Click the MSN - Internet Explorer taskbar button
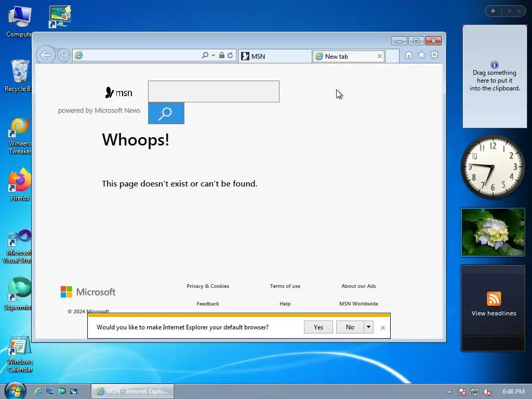Viewport: 532px width, 399px height. pyautogui.click(x=132, y=391)
